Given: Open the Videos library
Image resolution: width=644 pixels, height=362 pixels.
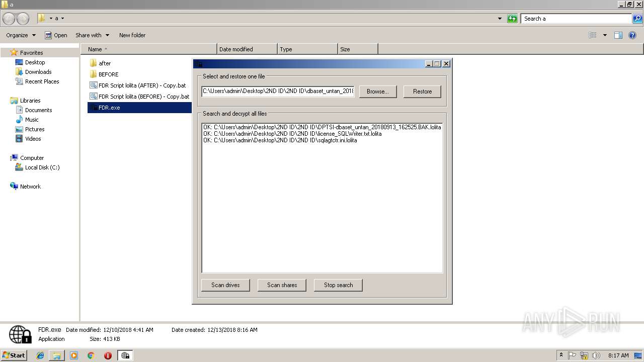Looking at the screenshot, I should pos(33,139).
